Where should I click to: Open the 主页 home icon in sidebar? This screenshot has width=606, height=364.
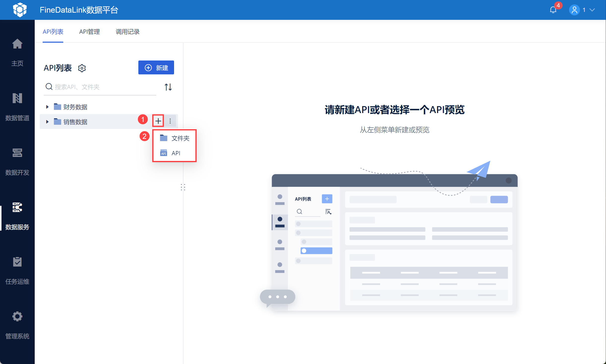[17, 44]
